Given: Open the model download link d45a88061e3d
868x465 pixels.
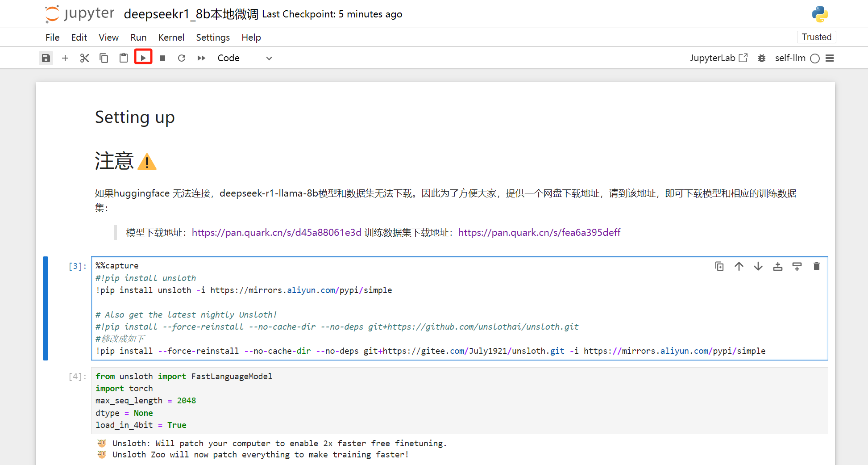Looking at the screenshot, I should (277, 233).
